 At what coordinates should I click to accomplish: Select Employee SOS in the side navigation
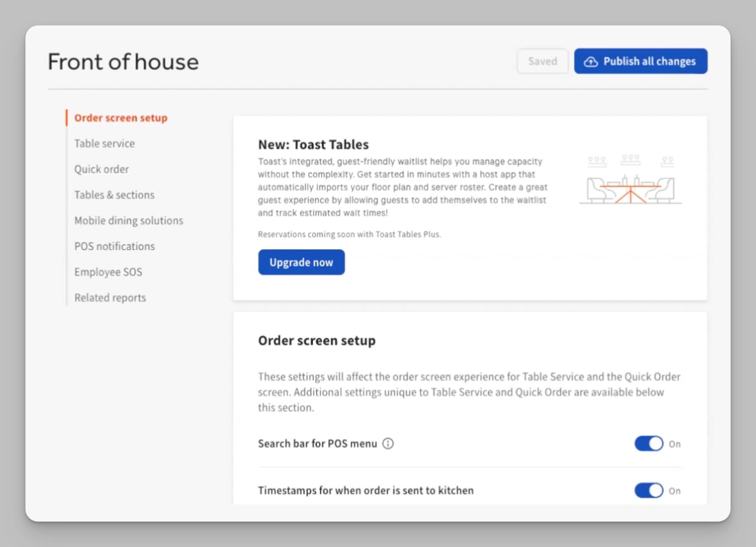tap(108, 272)
